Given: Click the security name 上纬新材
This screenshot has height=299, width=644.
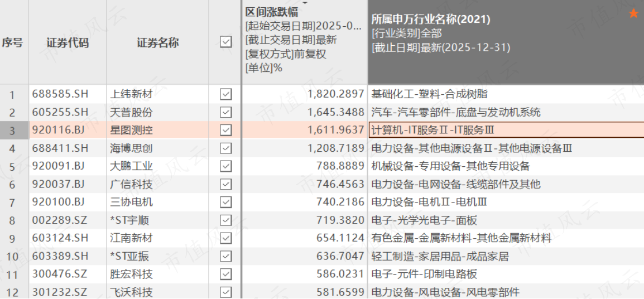Looking at the screenshot, I should click(x=132, y=94).
